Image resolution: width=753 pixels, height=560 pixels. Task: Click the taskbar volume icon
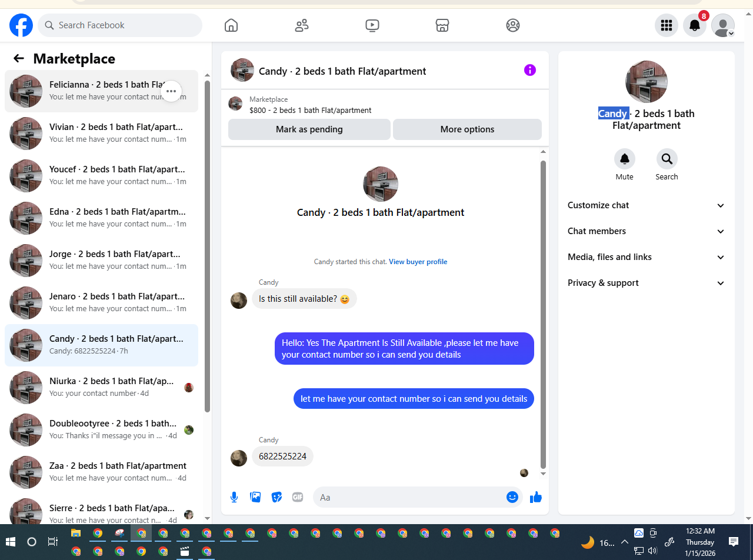(652, 551)
